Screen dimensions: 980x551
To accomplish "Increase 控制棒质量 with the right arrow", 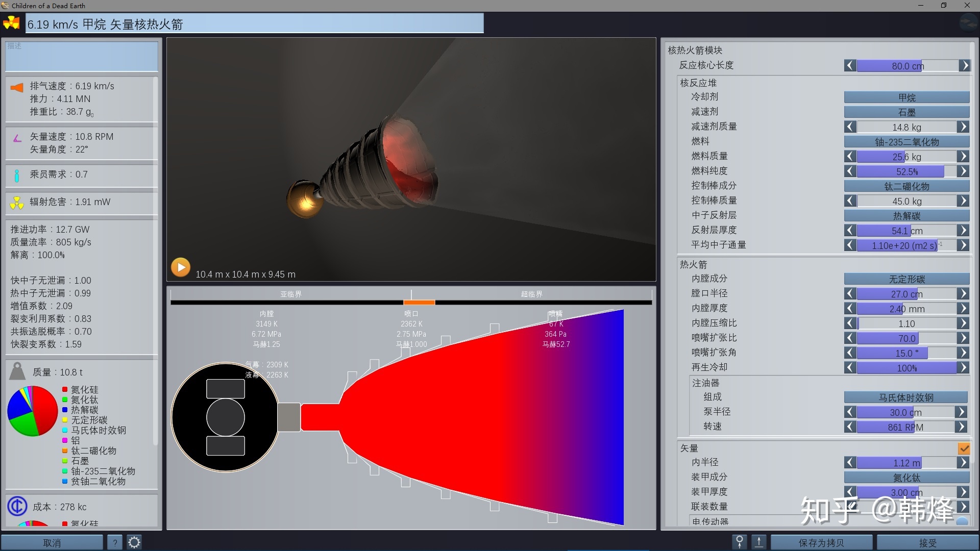I will pos(963,201).
